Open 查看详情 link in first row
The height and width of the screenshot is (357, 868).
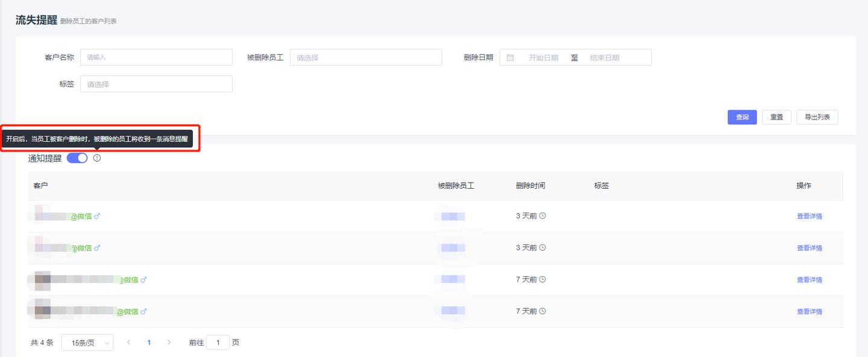click(x=809, y=216)
